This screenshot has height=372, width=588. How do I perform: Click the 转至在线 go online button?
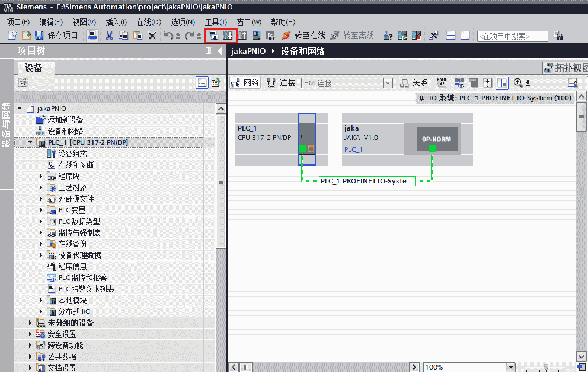click(303, 36)
